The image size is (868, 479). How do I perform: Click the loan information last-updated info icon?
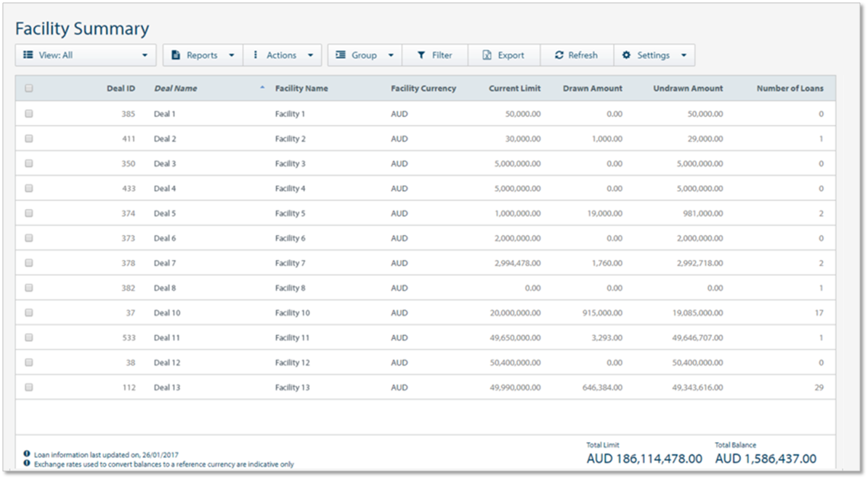(27, 454)
